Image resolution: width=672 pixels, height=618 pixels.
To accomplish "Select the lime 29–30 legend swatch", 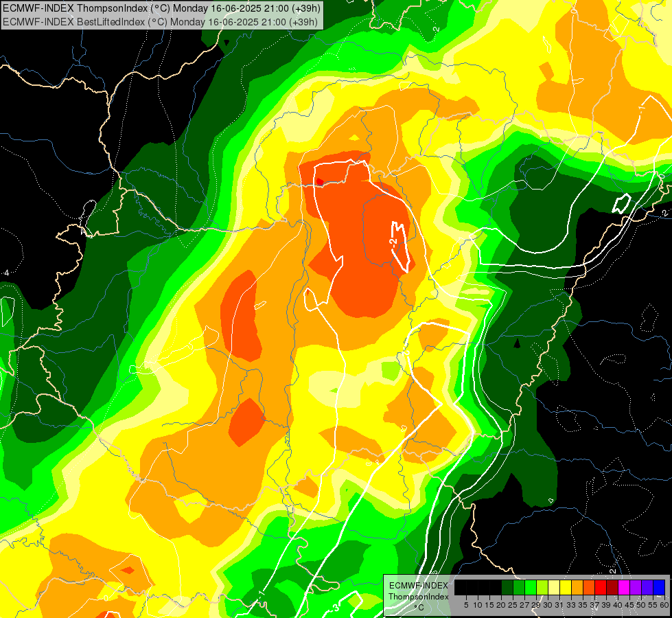I will click(x=542, y=587).
